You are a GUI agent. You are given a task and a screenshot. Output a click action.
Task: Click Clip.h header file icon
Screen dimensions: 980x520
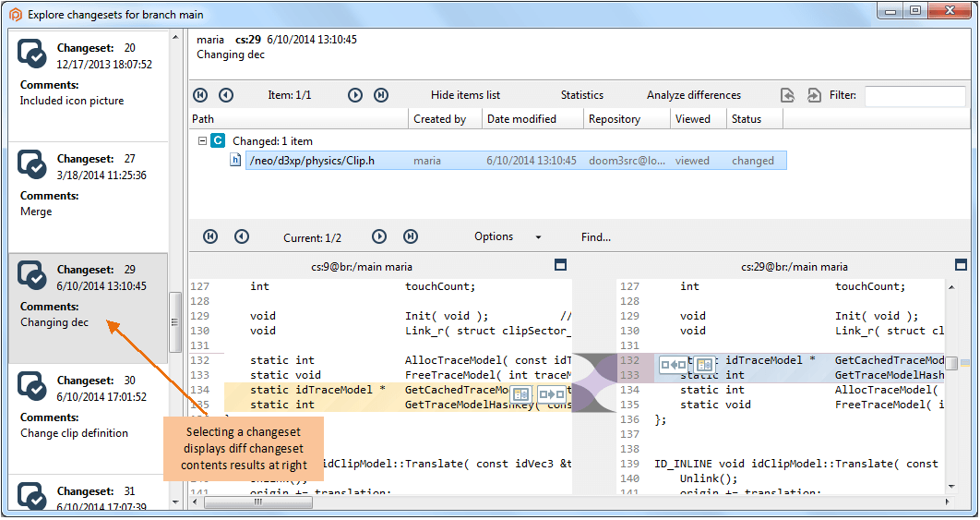[235, 160]
